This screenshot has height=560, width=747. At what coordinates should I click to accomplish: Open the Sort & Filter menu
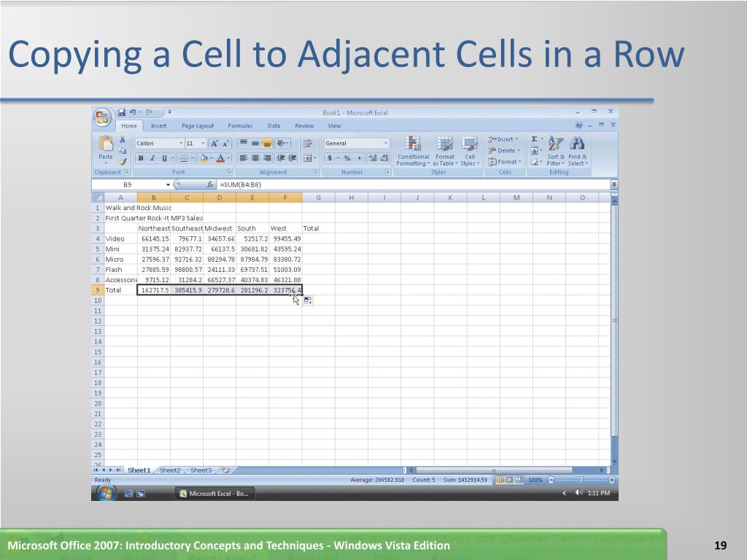555,151
